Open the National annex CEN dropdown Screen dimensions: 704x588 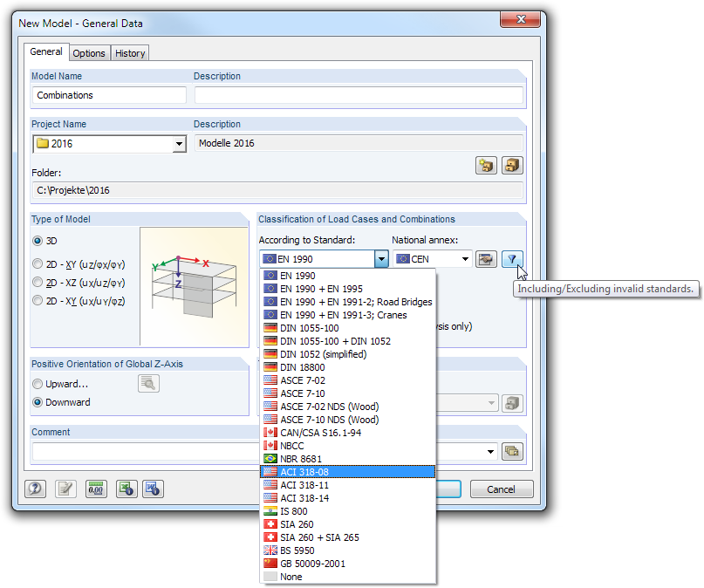coord(465,259)
